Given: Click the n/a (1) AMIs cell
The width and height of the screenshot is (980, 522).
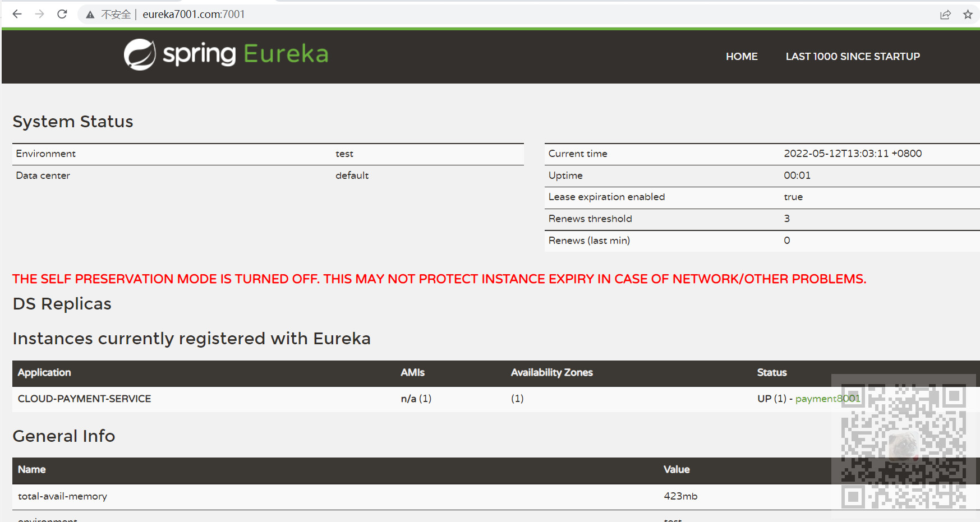Looking at the screenshot, I should pyautogui.click(x=416, y=399).
